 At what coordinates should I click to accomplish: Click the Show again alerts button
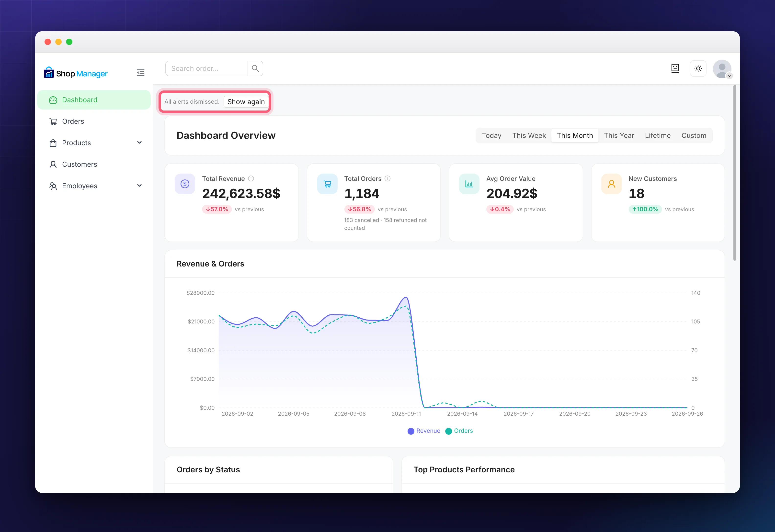[x=246, y=102]
